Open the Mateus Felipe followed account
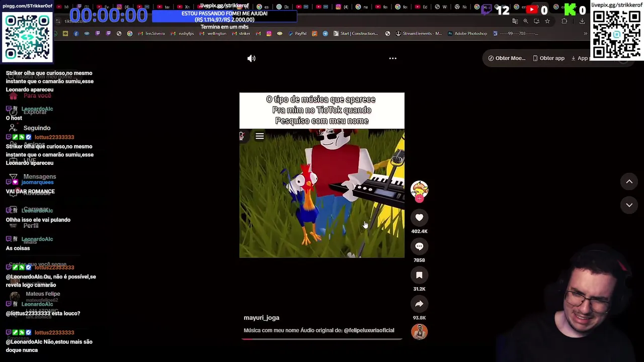 pyautogui.click(x=35, y=297)
